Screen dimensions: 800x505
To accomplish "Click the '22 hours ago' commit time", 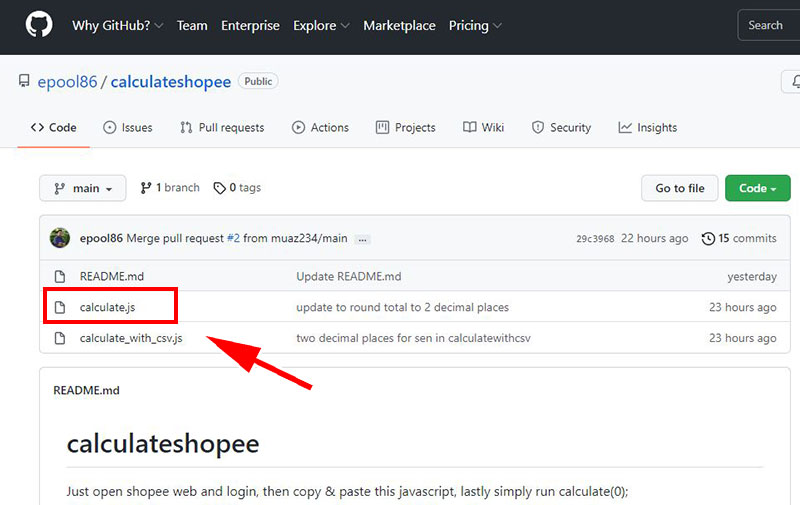I will [655, 238].
